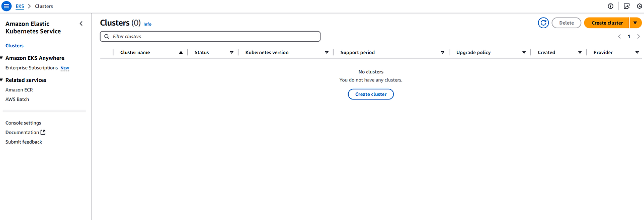Open the Kubernetes version column sort dropdown

pos(327,52)
